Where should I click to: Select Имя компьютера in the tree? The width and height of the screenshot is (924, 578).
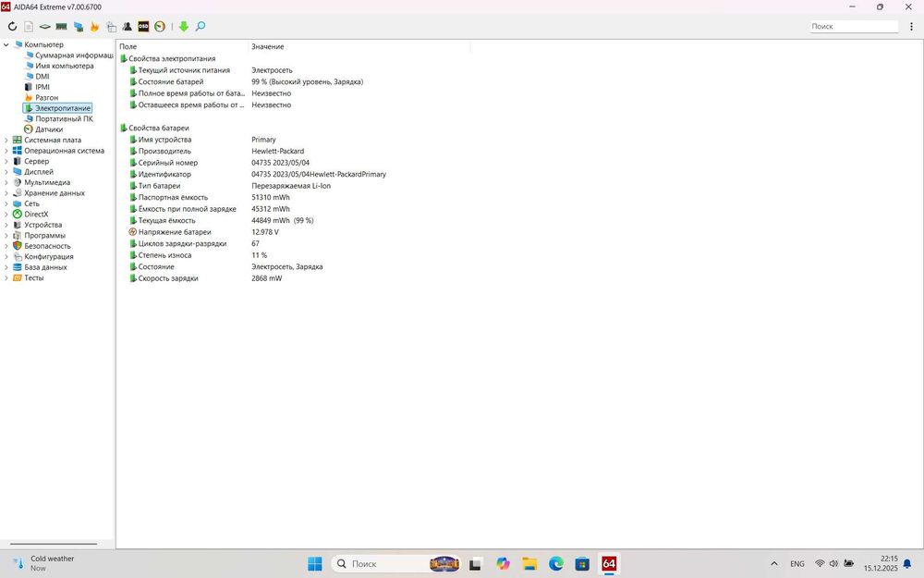[x=65, y=66]
